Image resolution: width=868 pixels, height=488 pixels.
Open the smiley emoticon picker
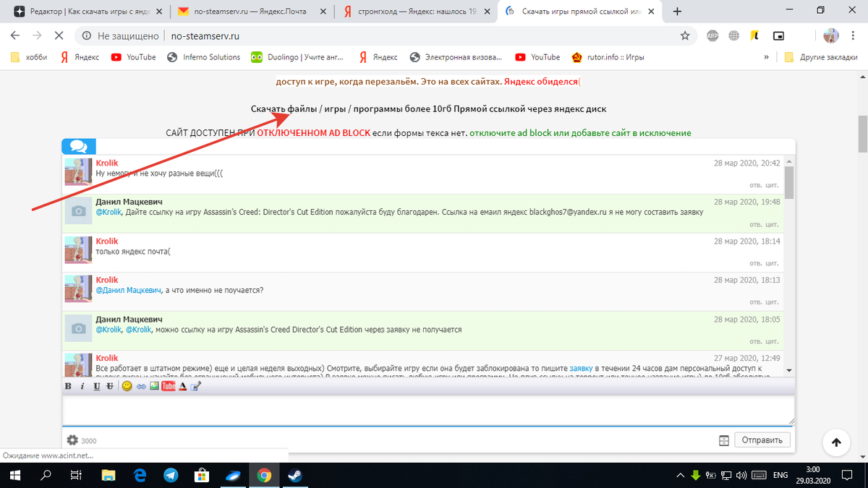click(x=127, y=387)
